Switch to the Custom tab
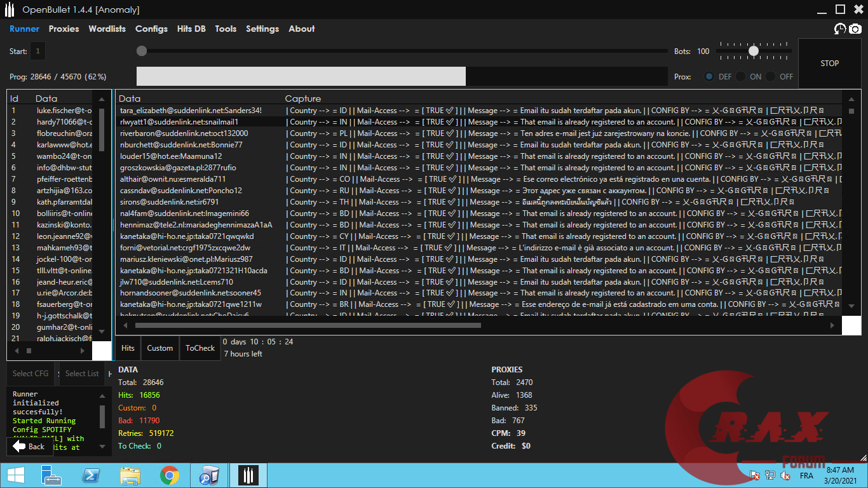 pyautogui.click(x=159, y=348)
